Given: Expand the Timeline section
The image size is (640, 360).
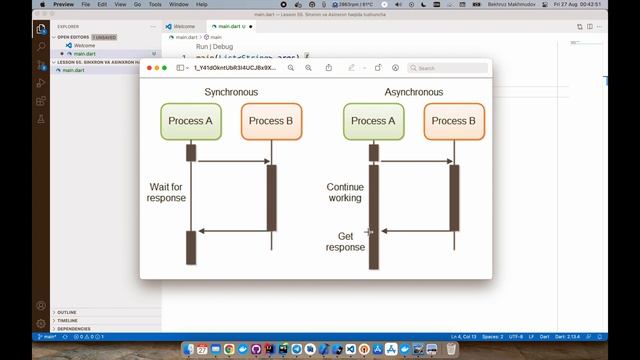Looking at the screenshot, I should 106,320.
